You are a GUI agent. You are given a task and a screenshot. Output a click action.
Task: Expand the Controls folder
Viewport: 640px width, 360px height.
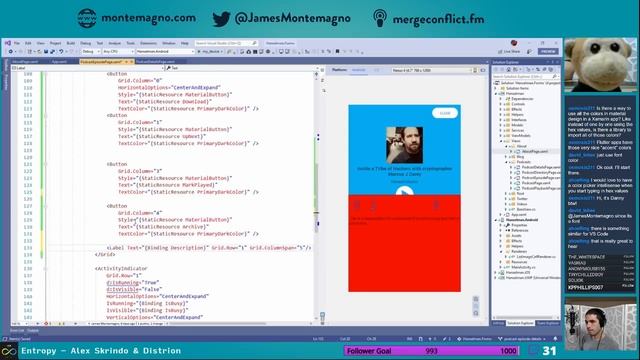pyautogui.click(x=501, y=104)
